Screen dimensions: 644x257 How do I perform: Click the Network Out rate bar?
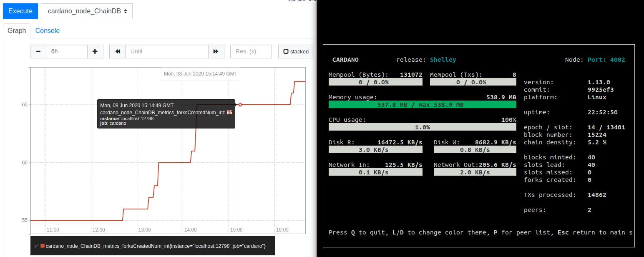(475, 172)
